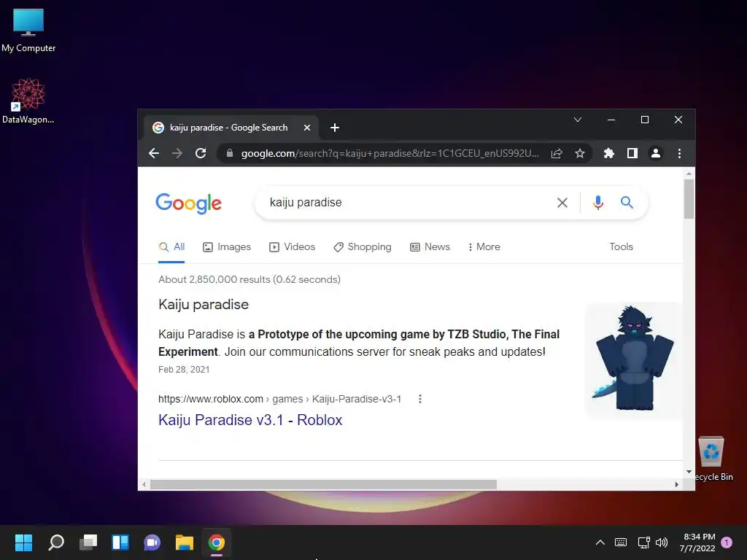Image resolution: width=747 pixels, height=560 pixels.
Task: Open the network tray icon
Action: 643,542
